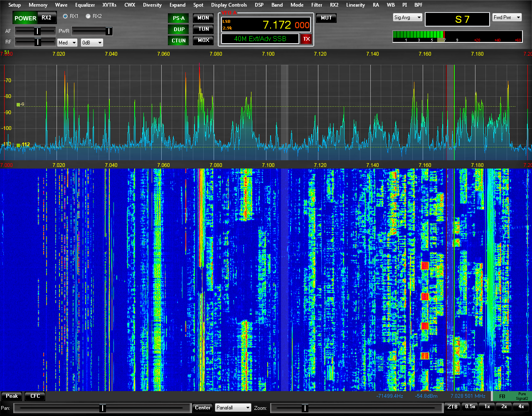Open the XVTRs menu

109,5
